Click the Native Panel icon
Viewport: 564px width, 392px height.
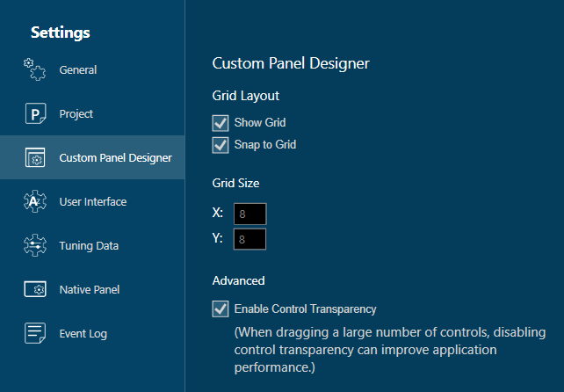[x=35, y=289]
